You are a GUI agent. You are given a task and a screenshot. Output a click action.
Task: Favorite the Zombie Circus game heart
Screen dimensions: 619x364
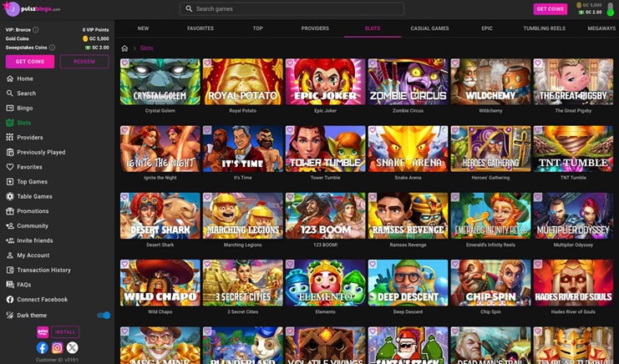tap(373, 63)
